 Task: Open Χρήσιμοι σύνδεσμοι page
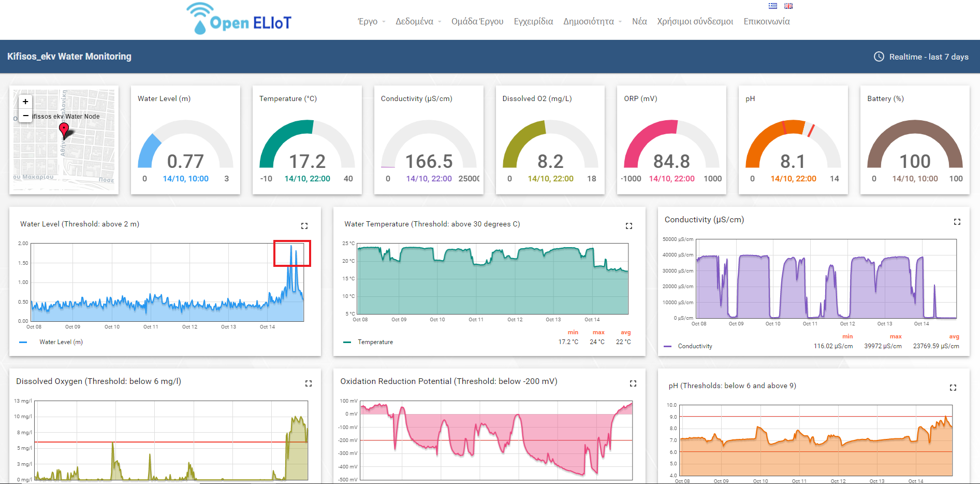pos(695,21)
